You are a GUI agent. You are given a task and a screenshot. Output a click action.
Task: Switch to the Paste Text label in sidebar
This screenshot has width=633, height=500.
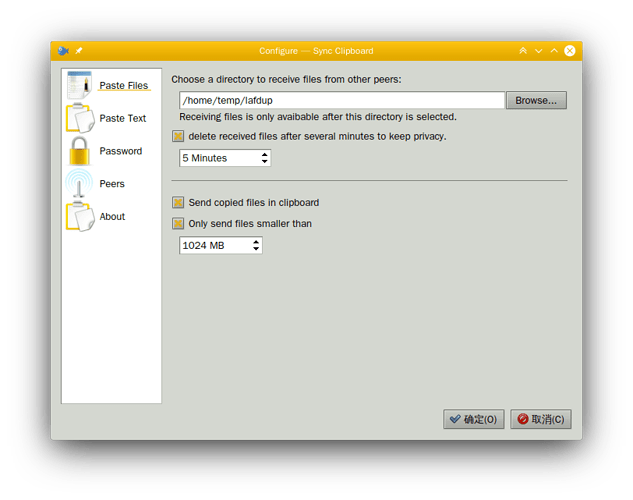coord(123,118)
